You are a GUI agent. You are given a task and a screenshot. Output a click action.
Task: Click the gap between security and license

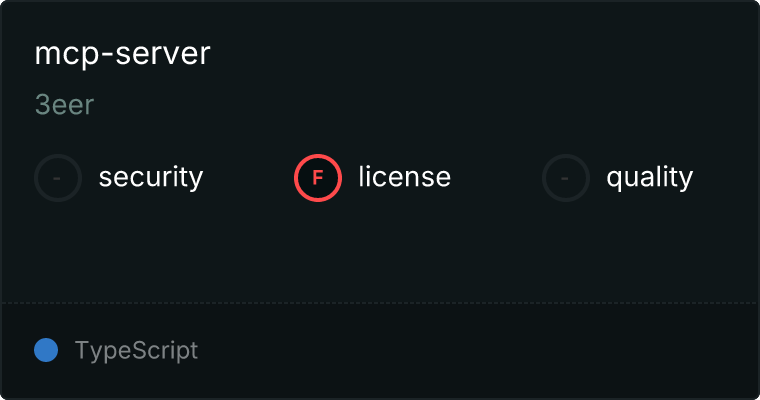(248, 178)
